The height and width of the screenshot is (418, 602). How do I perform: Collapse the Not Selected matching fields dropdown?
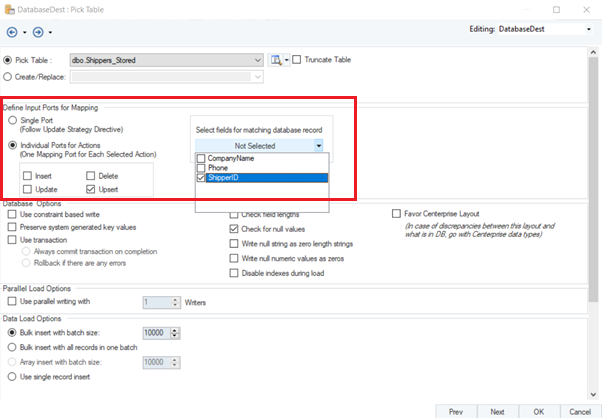pyautogui.click(x=318, y=146)
